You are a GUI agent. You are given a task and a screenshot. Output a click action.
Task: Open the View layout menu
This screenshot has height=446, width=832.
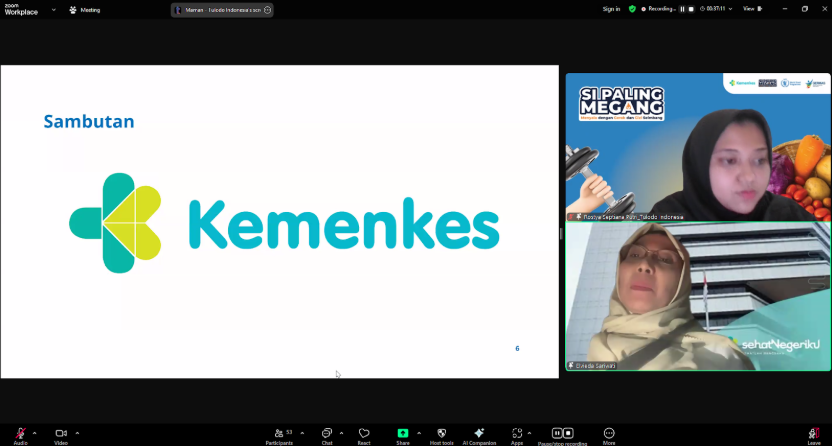click(x=752, y=9)
